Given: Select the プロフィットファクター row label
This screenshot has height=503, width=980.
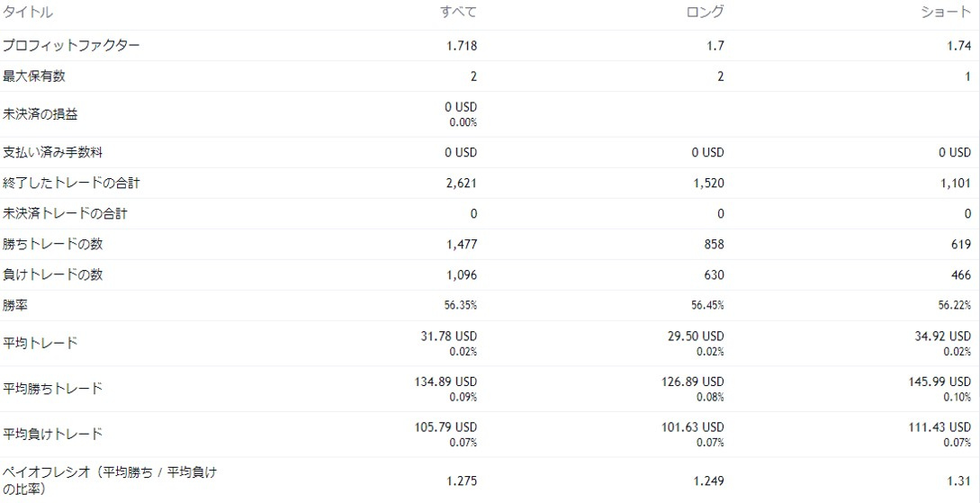Looking at the screenshot, I should (x=71, y=46).
